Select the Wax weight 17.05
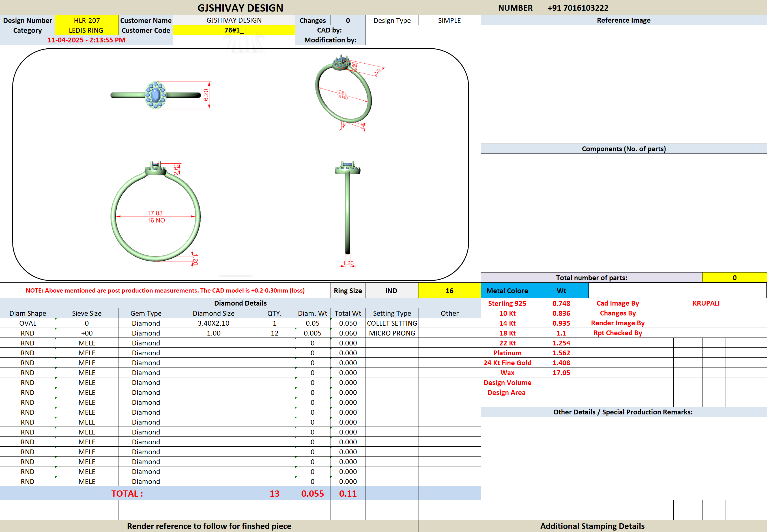The width and height of the screenshot is (767, 532). (x=561, y=373)
